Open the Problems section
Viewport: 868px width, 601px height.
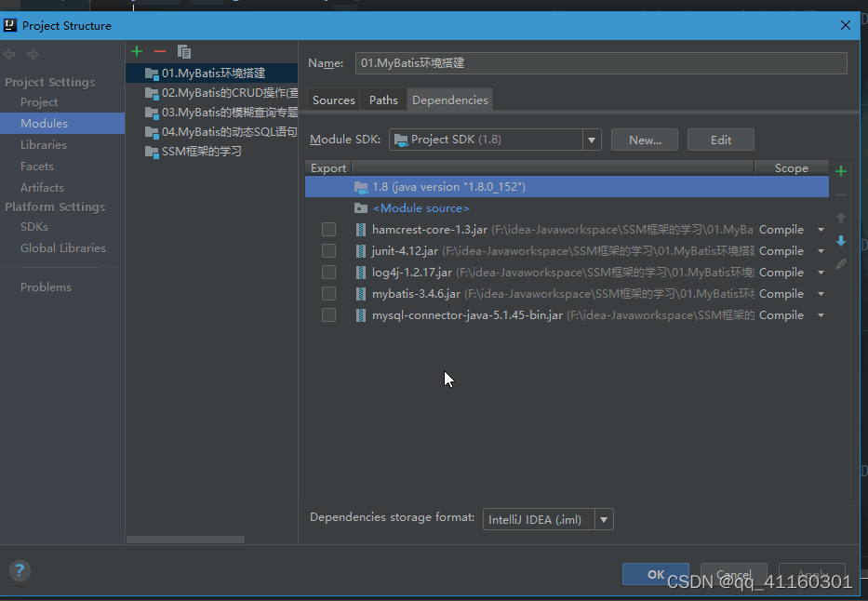(x=46, y=287)
